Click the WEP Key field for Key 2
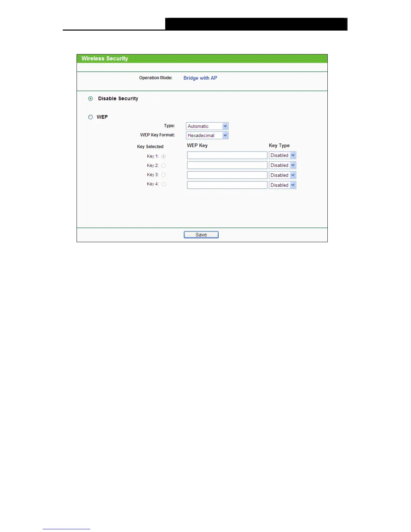The image size is (411, 532). 227,165
